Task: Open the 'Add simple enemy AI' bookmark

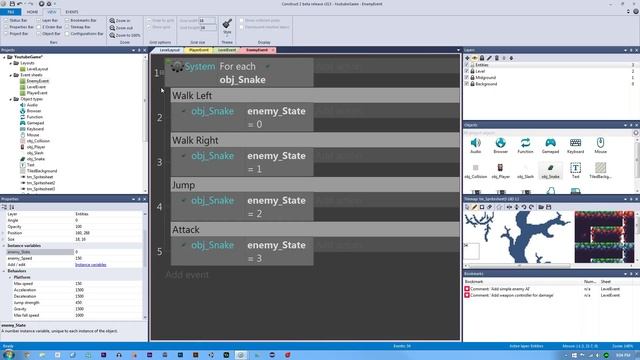Action: click(x=499, y=289)
